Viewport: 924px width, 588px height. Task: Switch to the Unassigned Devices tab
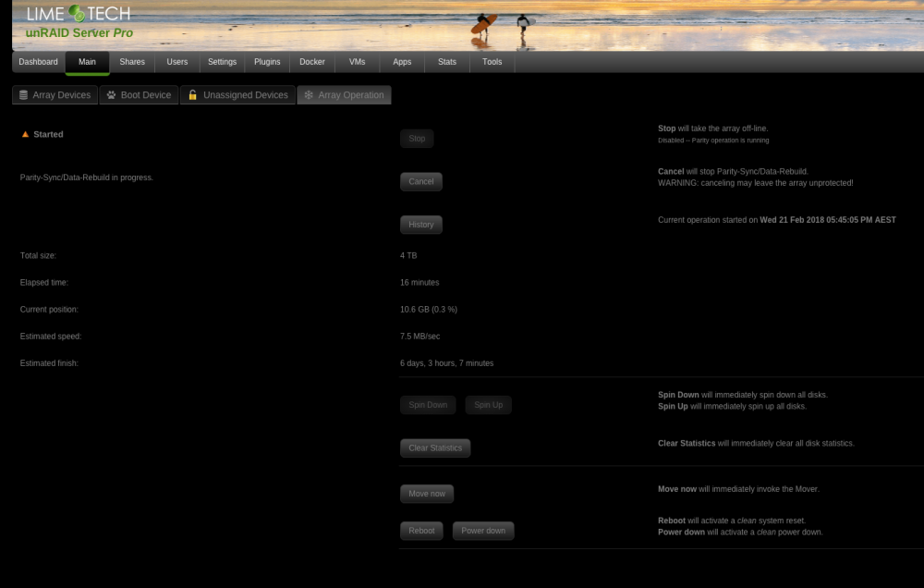pyautogui.click(x=237, y=95)
